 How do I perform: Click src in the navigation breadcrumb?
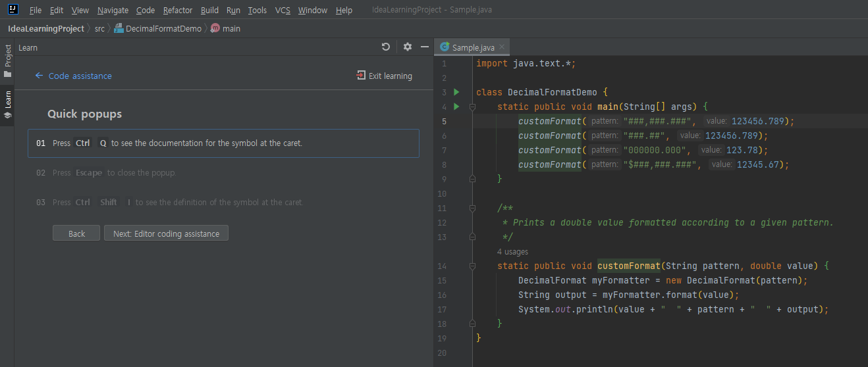pos(99,29)
